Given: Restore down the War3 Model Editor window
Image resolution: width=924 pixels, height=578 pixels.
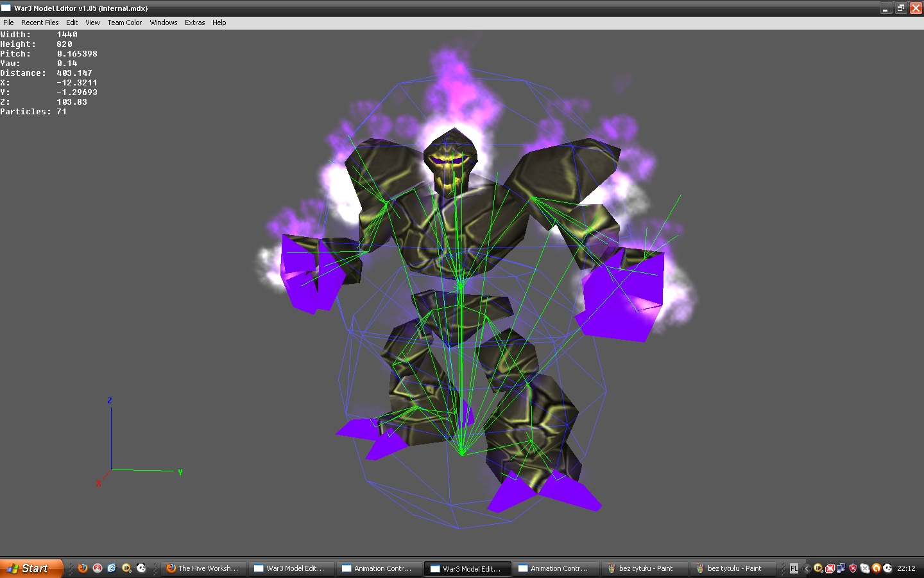Looking at the screenshot, I should [x=901, y=8].
